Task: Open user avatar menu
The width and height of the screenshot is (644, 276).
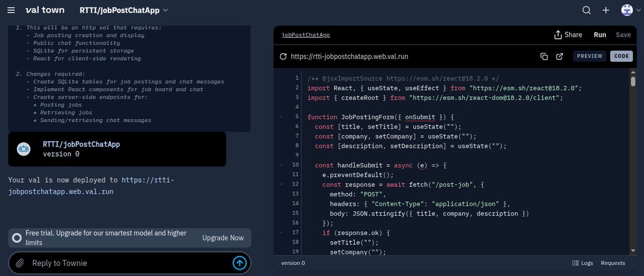Action: click(x=627, y=10)
